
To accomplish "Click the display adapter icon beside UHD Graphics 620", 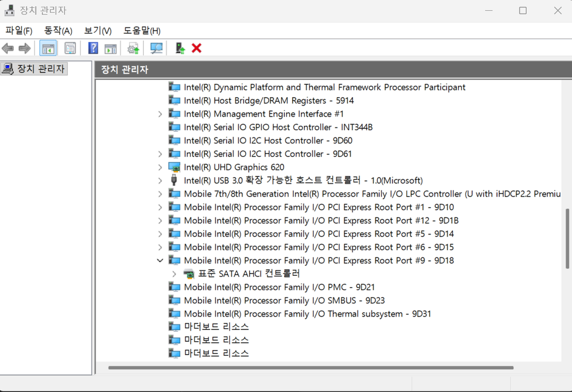I will (x=174, y=167).
